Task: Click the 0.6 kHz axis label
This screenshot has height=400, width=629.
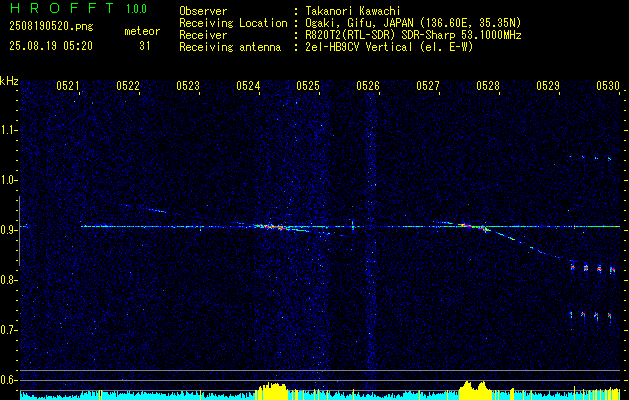Action: tap(8, 380)
